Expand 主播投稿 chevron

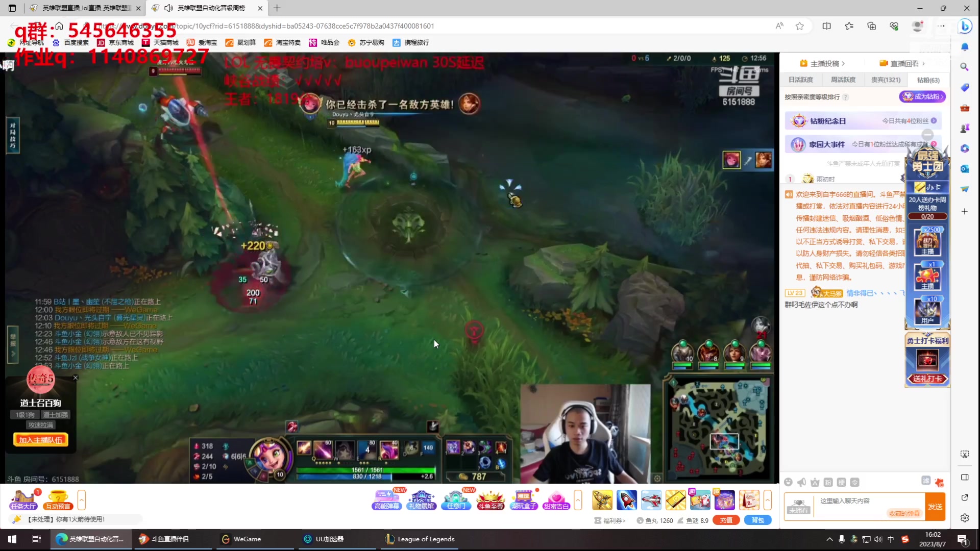[843, 64]
